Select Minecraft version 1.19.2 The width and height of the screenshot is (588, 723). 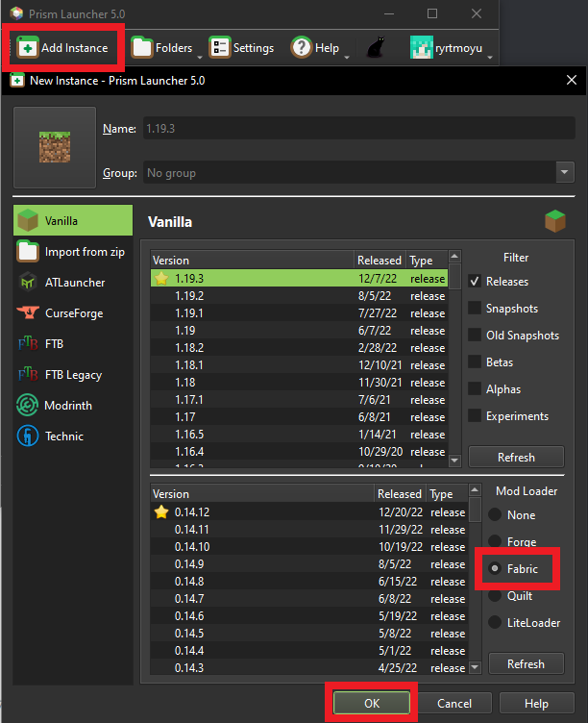coord(299,295)
